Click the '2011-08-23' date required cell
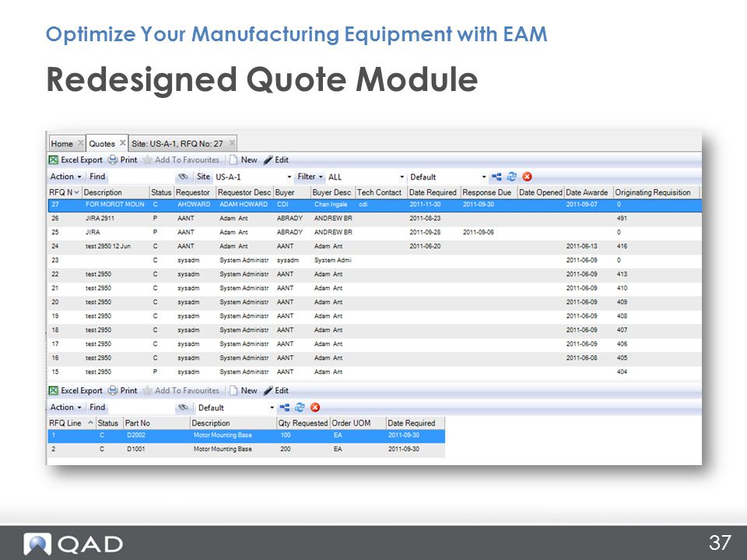Image resolution: width=747 pixels, height=560 pixels. click(x=425, y=218)
